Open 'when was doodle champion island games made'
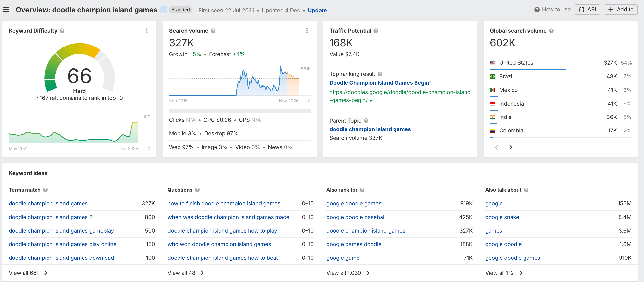The width and height of the screenshot is (644, 282). point(228,217)
